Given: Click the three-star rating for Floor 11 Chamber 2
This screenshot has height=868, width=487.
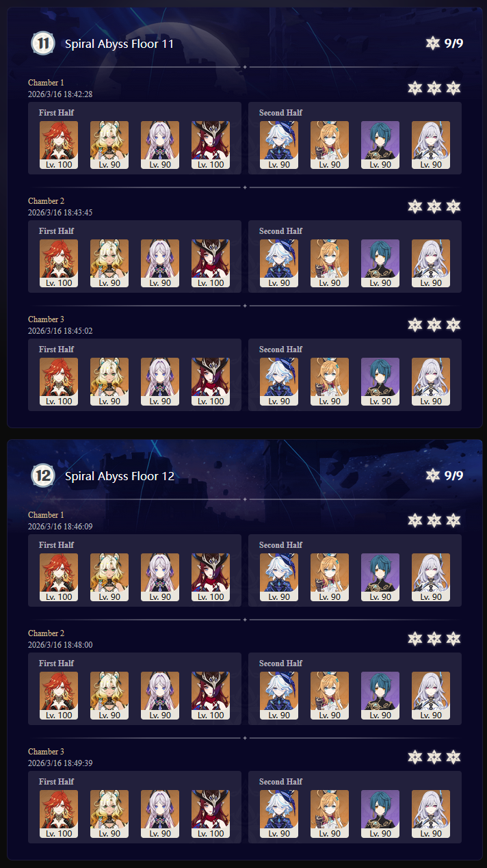Looking at the screenshot, I should pyautogui.click(x=434, y=206).
